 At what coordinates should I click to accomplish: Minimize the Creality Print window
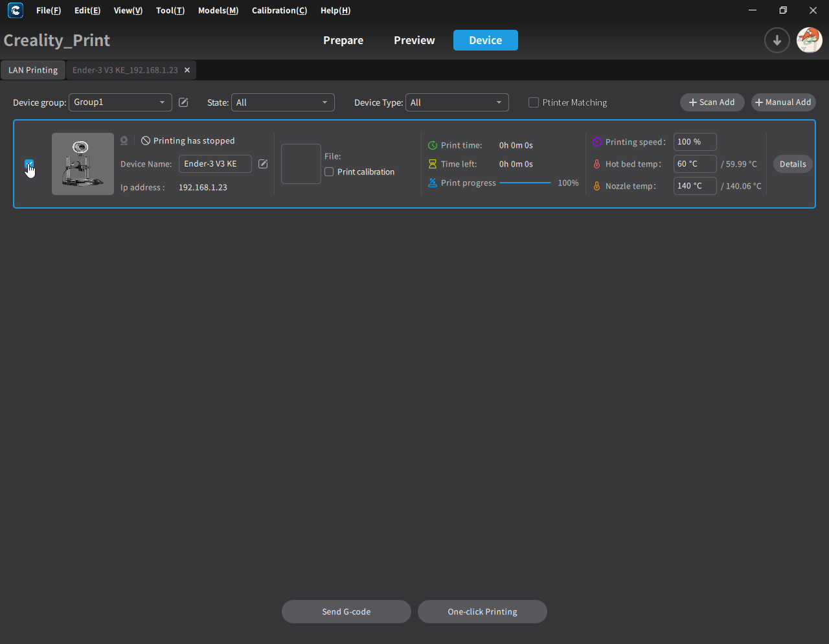(753, 10)
